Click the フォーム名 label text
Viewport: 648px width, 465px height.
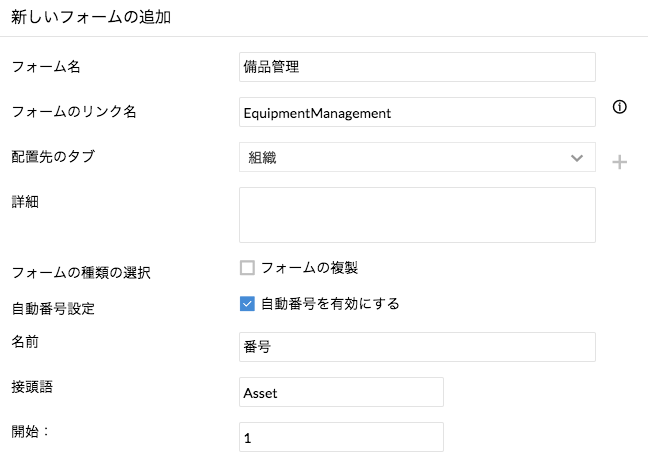coord(45,67)
